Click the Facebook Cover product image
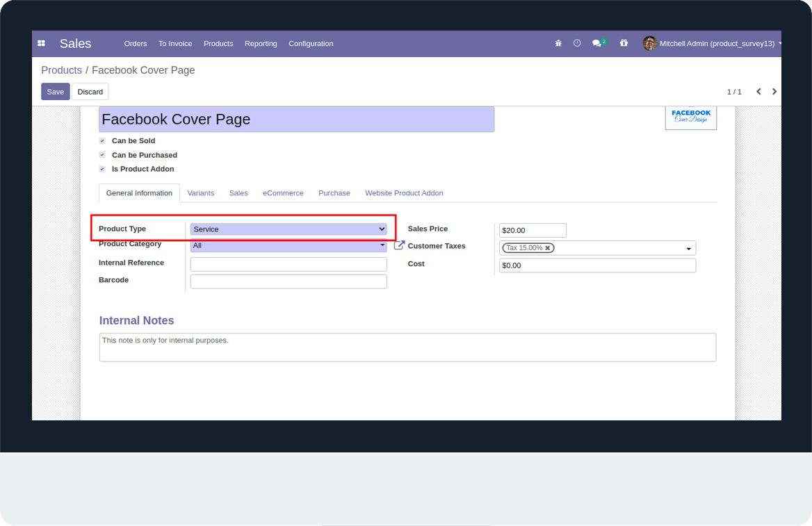Viewport: 812px width, 526px height. tap(691, 117)
